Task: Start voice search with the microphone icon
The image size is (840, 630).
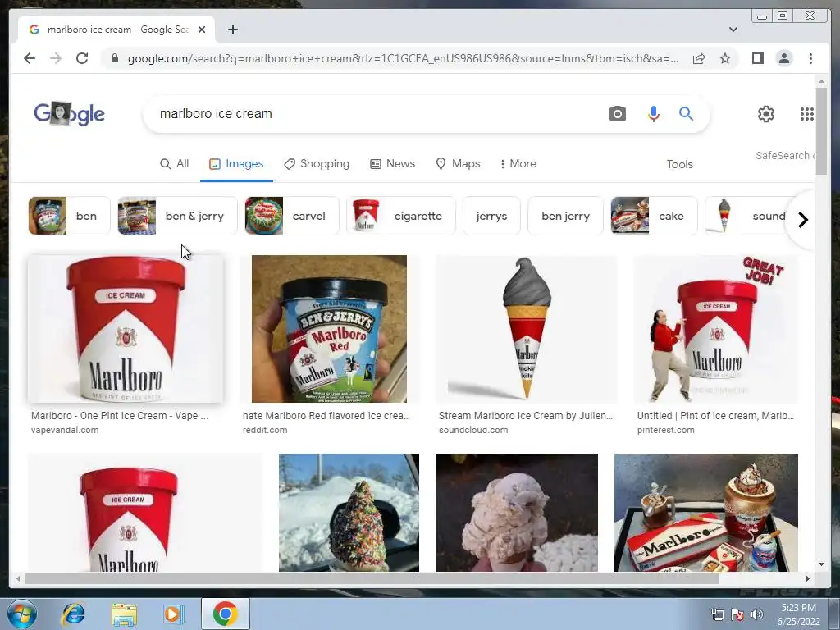Action: click(x=654, y=113)
